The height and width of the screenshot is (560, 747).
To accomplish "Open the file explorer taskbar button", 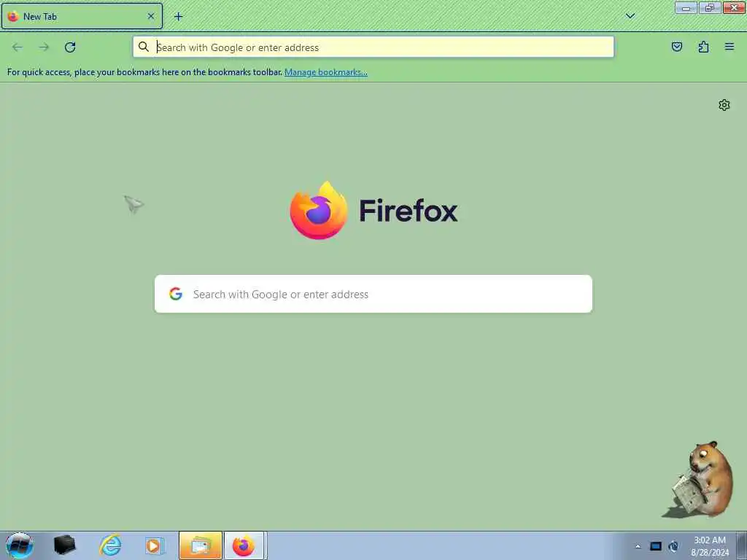I will point(201,545).
